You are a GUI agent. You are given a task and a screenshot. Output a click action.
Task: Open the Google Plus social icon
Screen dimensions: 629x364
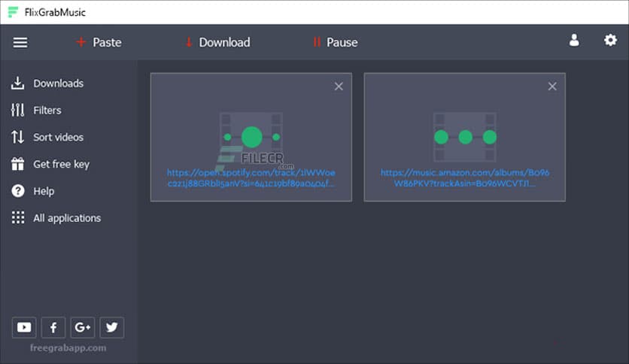(x=83, y=327)
